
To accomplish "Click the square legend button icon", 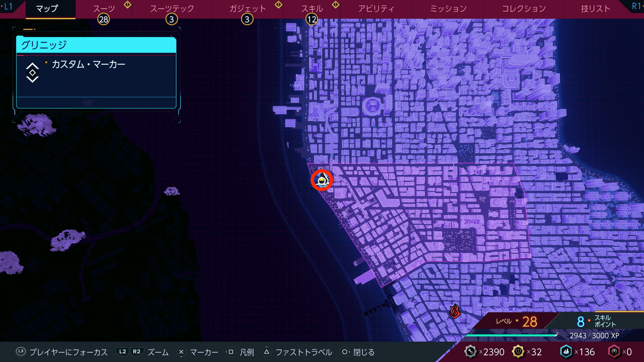I will pyautogui.click(x=231, y=352).
